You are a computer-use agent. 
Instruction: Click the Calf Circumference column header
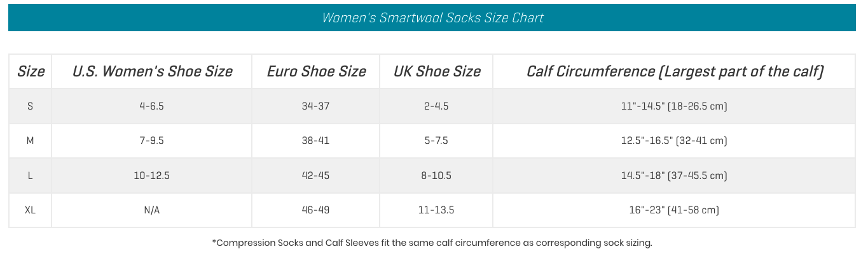pyautogui.click(x=675, y=71)
